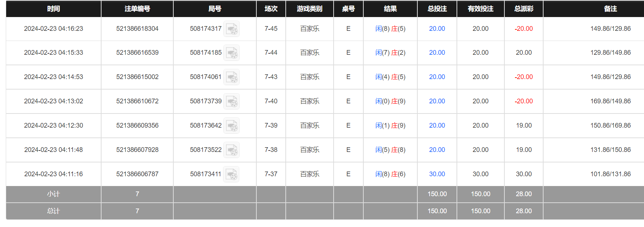Open replay icon next to round 508173739
This screenshot has height=227, width=644.
231,102
